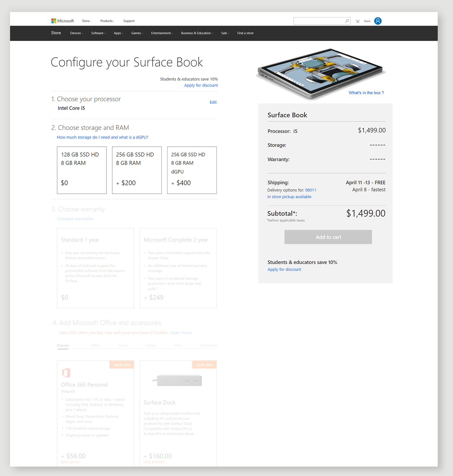
Task: Select the 256 GB SSD $200 option
Action: coord(137,170)
